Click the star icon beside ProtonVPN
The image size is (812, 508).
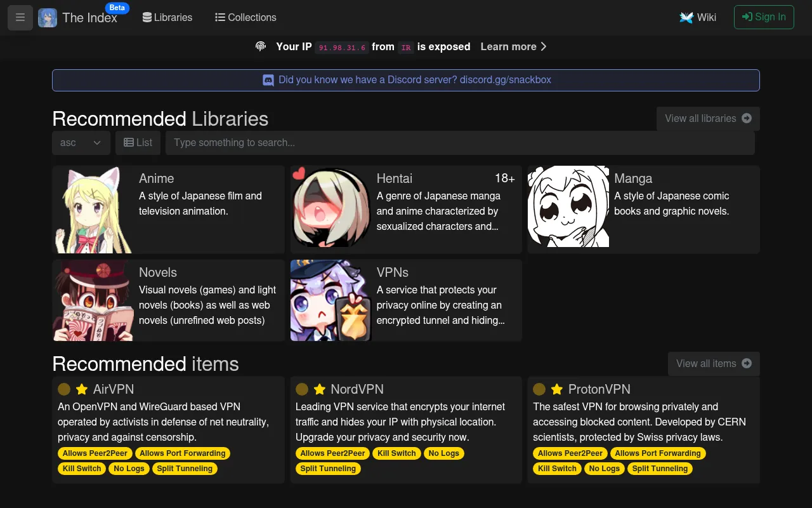(x=557, y=389)
